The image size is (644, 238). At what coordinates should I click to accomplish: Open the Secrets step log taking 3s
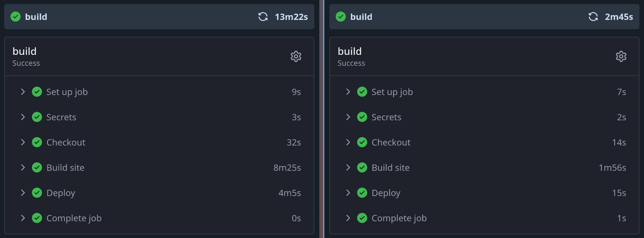pyautogui.click(x=61, y=117)
